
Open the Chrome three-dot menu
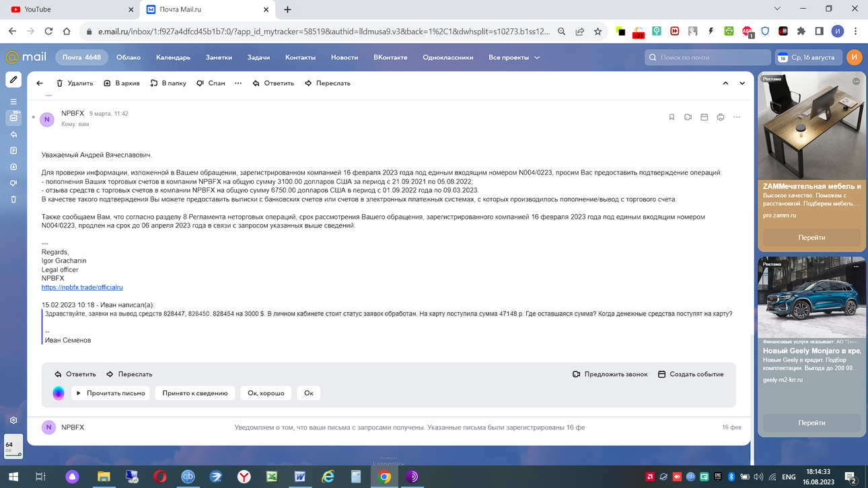click(856, 31)
